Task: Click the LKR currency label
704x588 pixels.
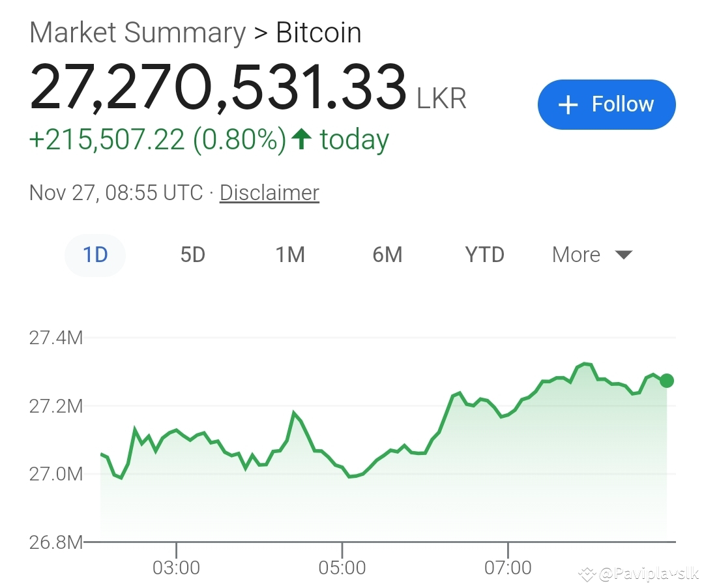Action: point(442,98)
